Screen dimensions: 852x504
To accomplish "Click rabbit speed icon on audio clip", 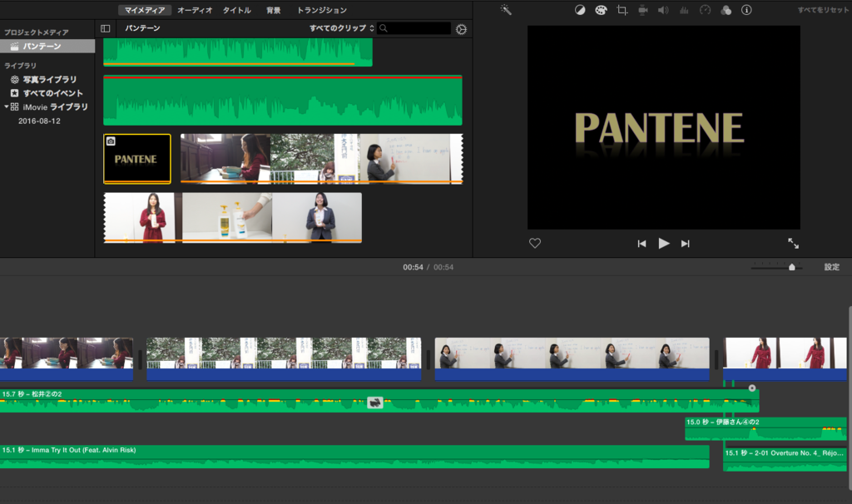I will 375,403.
